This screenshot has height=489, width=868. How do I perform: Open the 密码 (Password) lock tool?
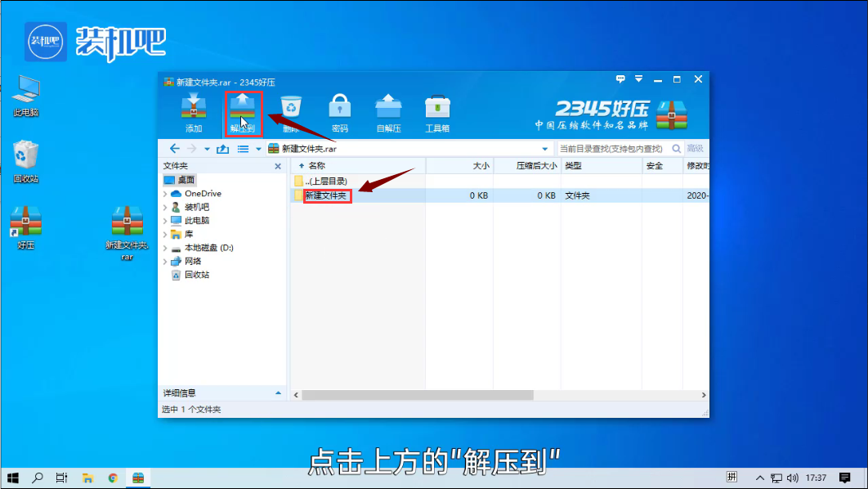coord(339,114)
